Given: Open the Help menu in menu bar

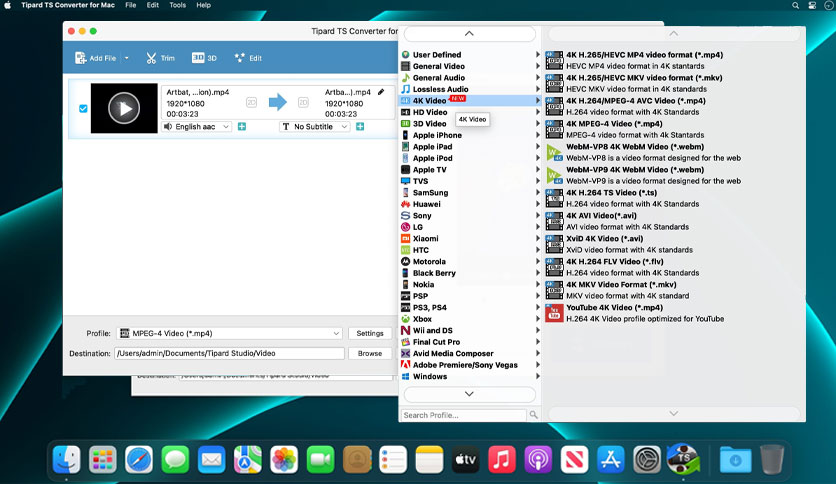Looking at the screenshot, I should pos(203,5).
